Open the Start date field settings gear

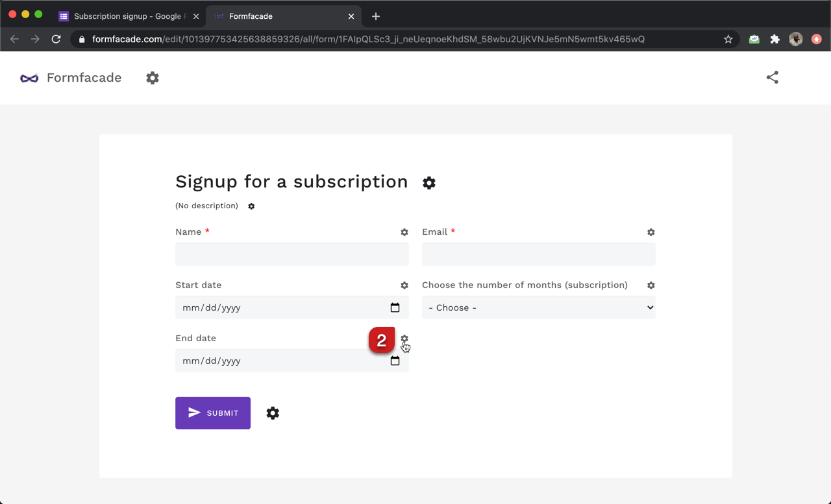404,285
